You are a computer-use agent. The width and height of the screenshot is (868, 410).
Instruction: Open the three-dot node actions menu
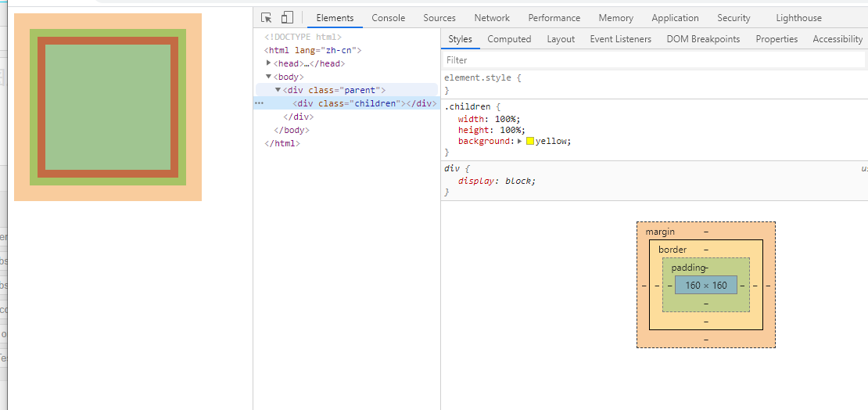[x=259, y=103]
